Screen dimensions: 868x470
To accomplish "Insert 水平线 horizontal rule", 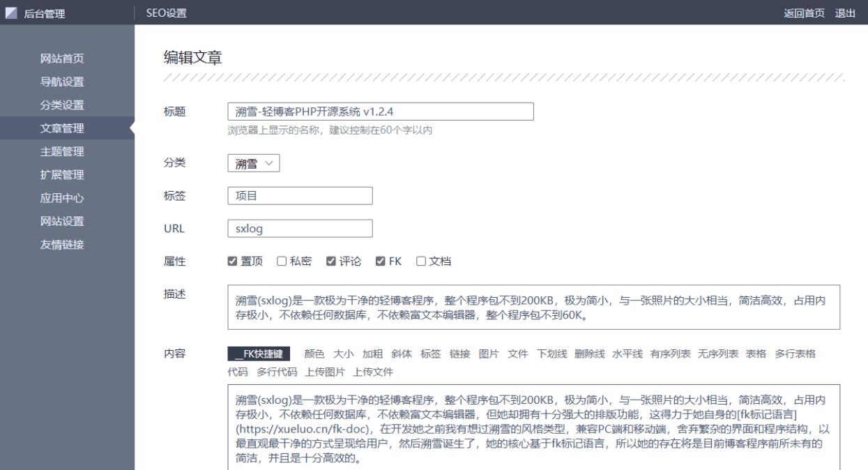I will pos(627,354).
